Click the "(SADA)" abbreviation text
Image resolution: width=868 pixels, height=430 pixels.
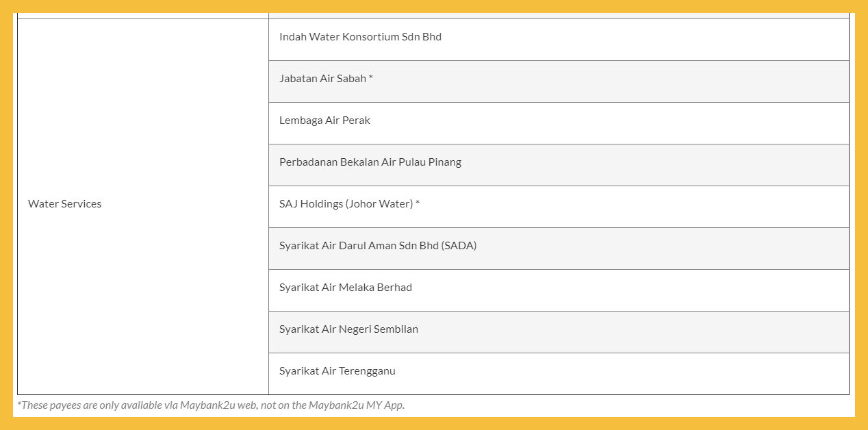click(459, 246)
